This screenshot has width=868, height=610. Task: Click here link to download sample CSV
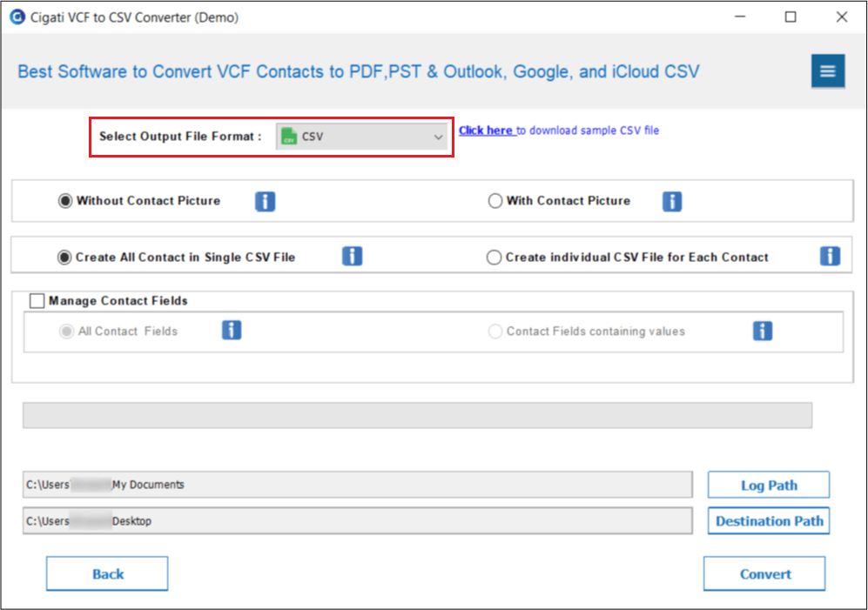coord(486,131)
